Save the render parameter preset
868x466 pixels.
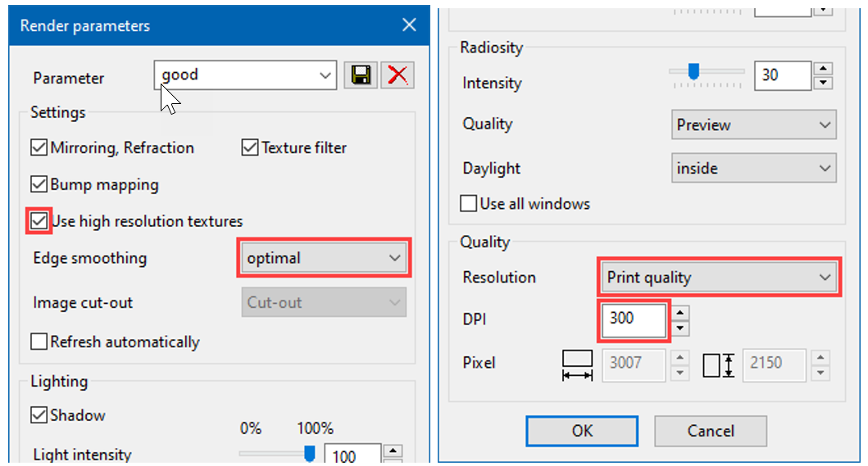click(359, 75)
